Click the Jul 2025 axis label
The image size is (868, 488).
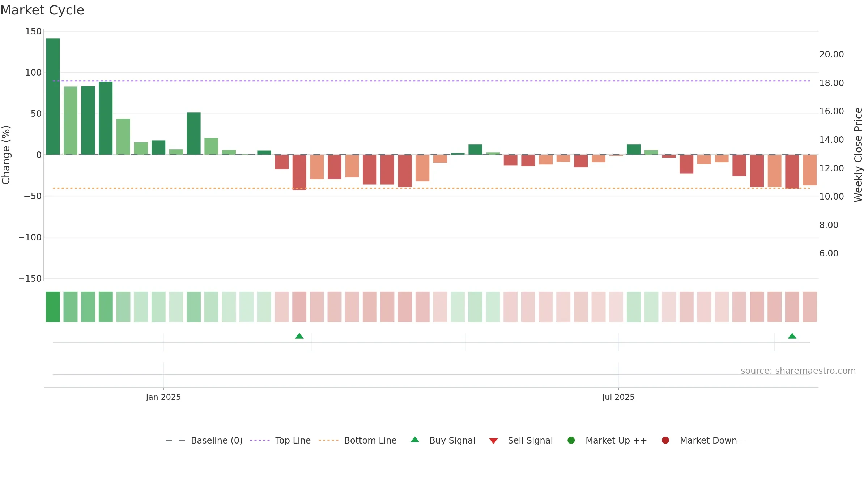coord(618,397)
